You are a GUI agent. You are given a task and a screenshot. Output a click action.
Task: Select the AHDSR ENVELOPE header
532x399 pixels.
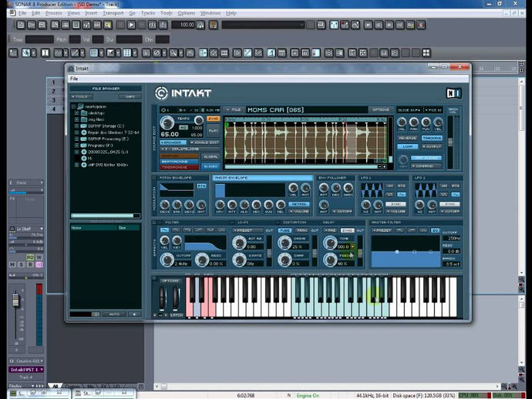click(262, 178)
